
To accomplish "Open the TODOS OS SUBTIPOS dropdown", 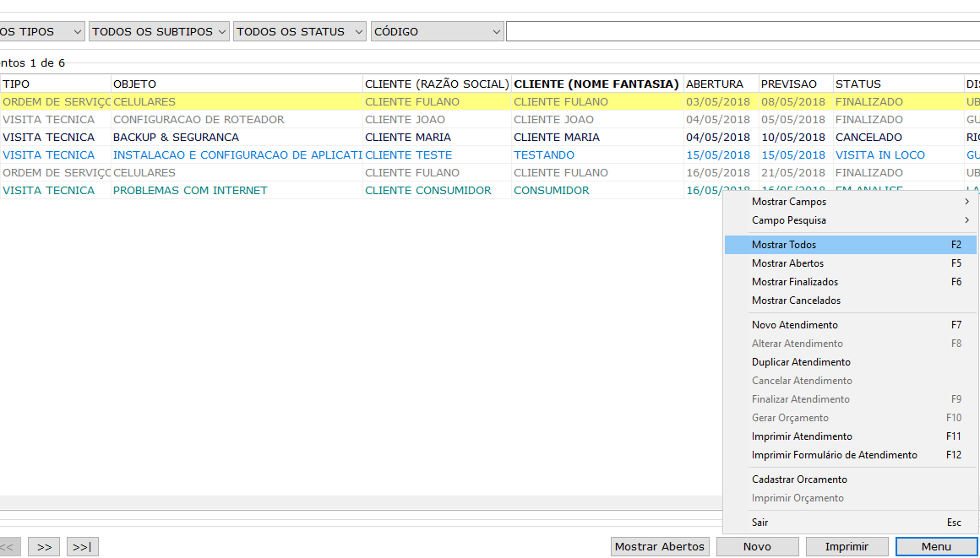I will [x=159, y=31].
